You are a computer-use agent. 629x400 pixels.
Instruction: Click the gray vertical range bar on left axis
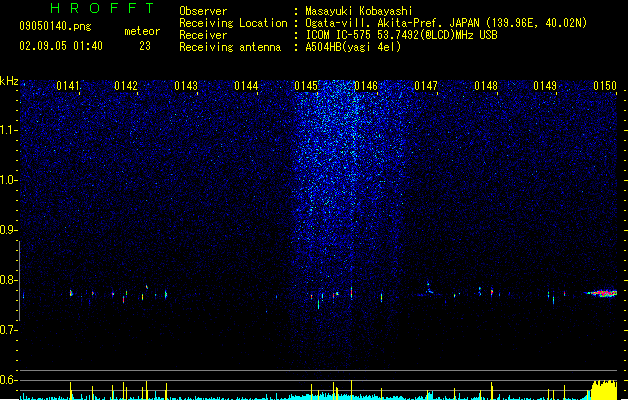click(20, 280)
